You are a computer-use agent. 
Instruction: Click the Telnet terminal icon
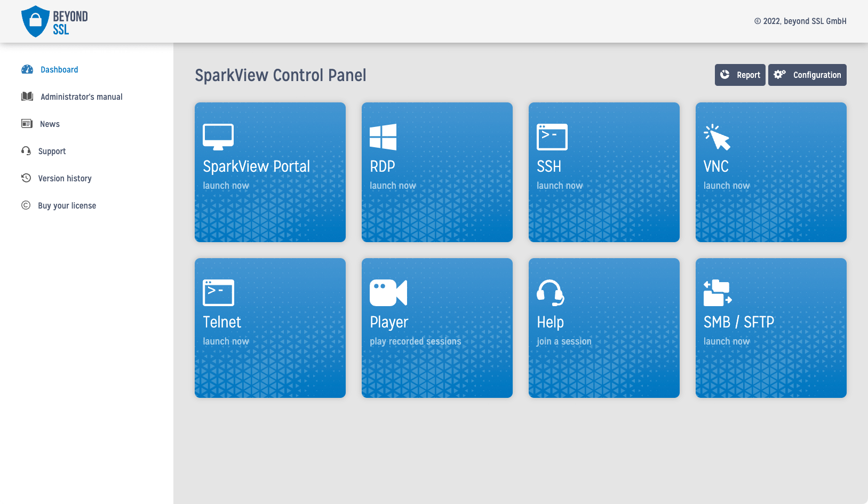(218, 293)
